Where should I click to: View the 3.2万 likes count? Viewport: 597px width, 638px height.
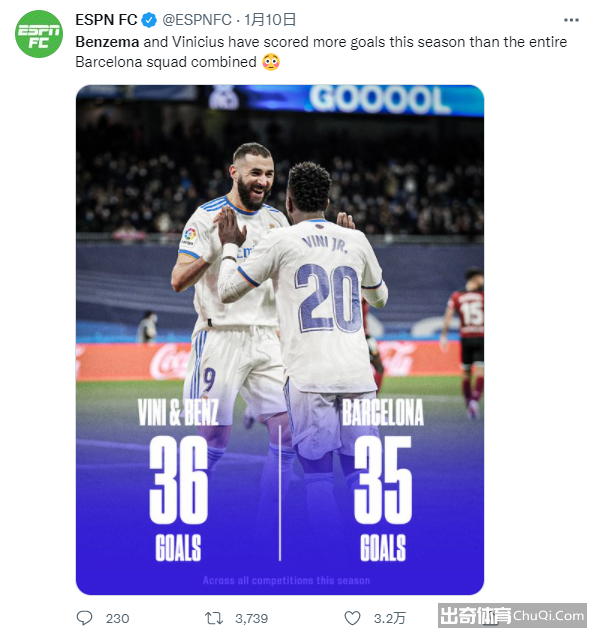(389, 618)
